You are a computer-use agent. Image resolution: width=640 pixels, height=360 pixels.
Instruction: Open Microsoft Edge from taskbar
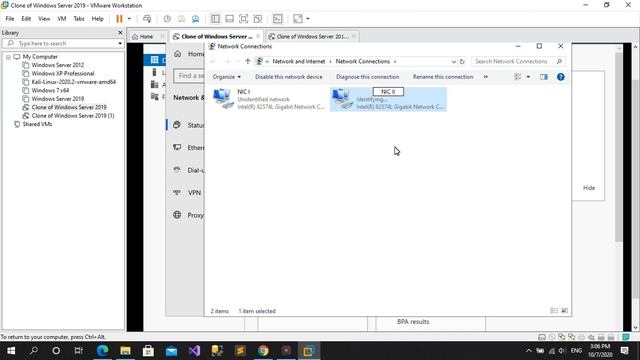coord(102,351)
